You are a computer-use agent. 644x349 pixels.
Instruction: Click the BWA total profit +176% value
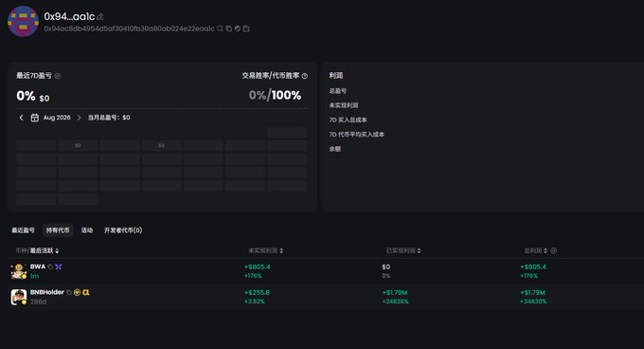(x=528, y=276)
